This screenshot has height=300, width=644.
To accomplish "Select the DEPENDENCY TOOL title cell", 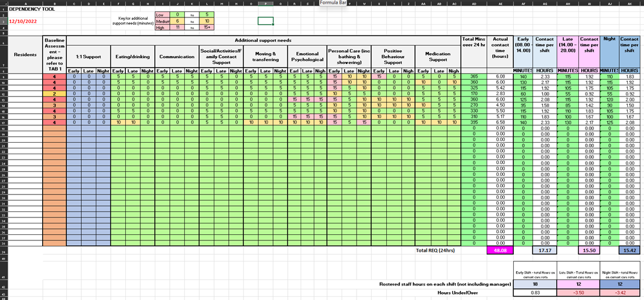I will tap(23, 9).
